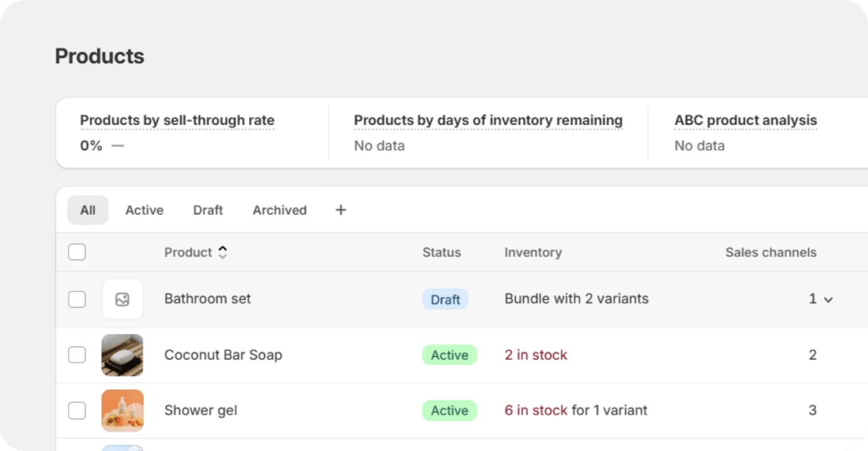Check the Bathroom set row checkbox
Image resolution: width=868 pixels, height=451 pixels.
[x=77, y=299]
